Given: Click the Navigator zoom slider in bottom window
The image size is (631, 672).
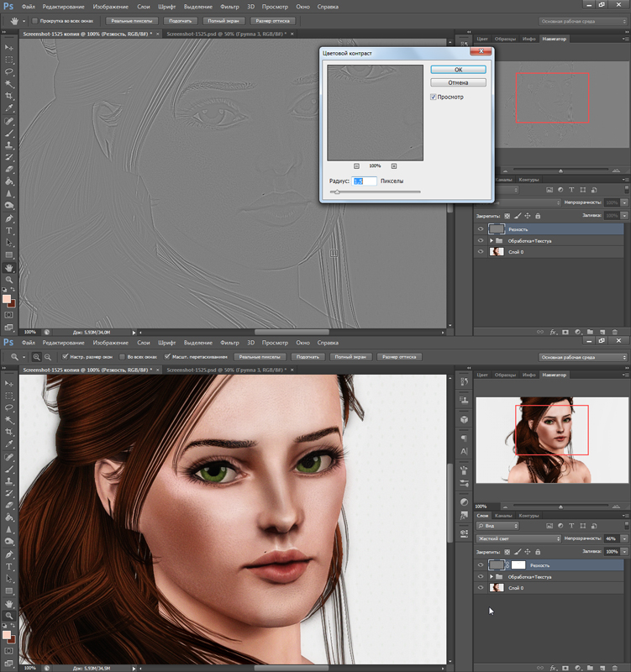Looking at the screenshot, I should (x=560, y=507).
